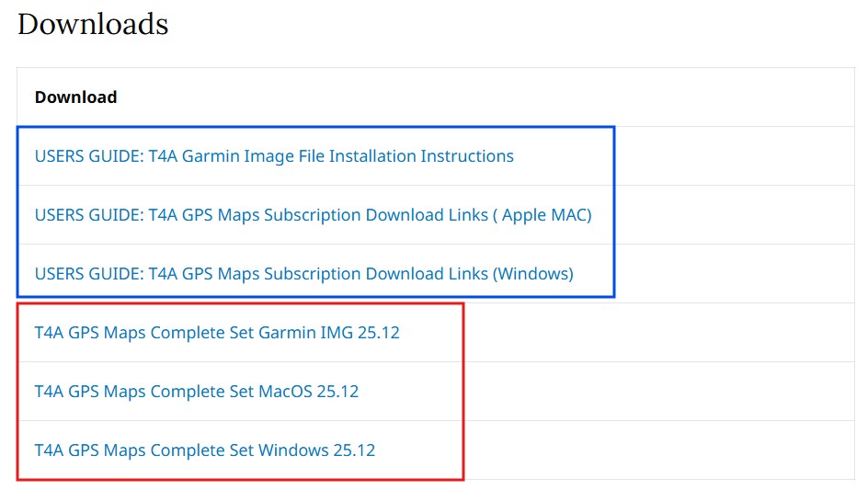868x490 pixels.
Task: Choose the USERS GUIDE link mentioning Apple MAC
Action: coord(313,215)
